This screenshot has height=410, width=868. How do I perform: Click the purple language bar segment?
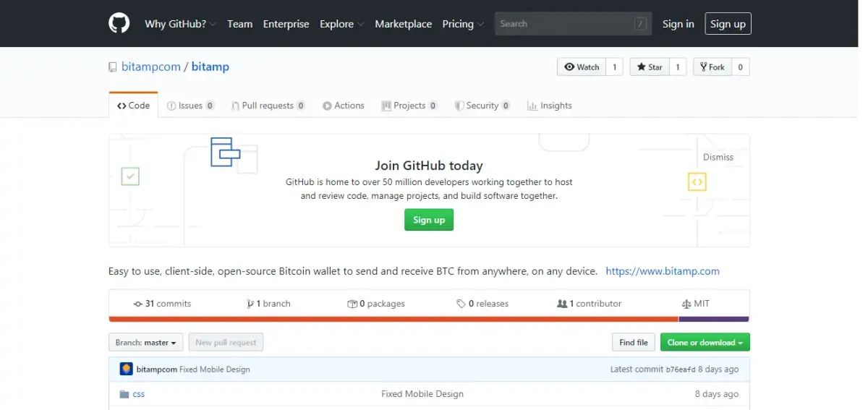714,319
